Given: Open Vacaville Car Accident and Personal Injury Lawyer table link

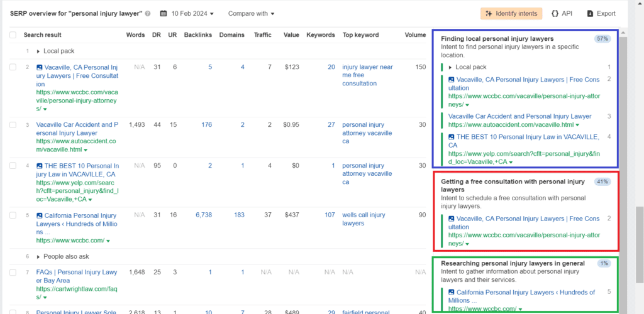Looking at the screenshot, I should pos(77,129).
